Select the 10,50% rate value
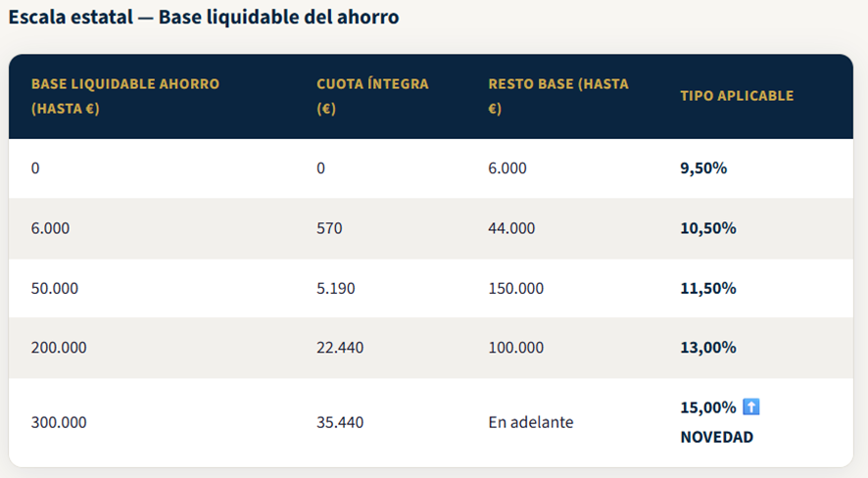 tap(707, 228)
